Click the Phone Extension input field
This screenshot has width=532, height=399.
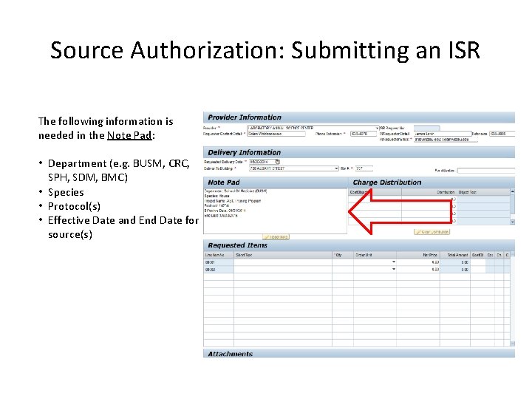pos(363,134)
